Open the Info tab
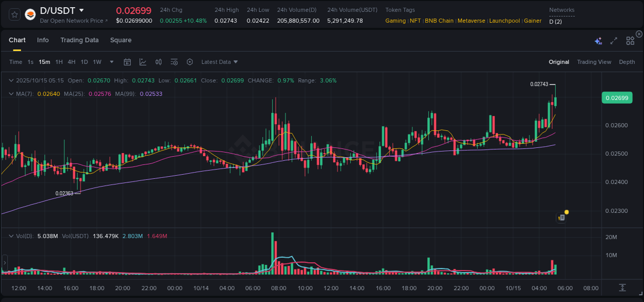Viewport: 644px width, 302px height. (43, 40)
